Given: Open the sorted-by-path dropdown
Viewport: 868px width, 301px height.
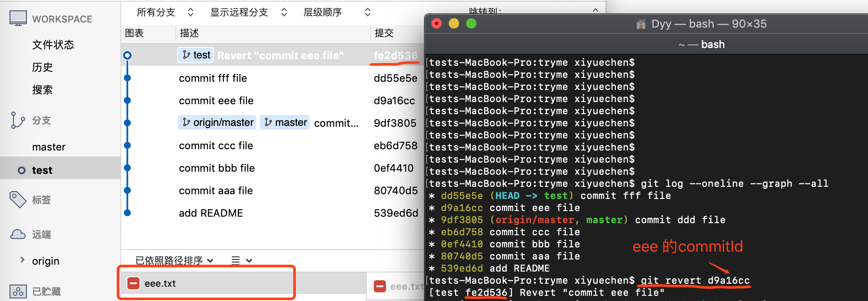Looking at the screenshot, I should (174, 260).
